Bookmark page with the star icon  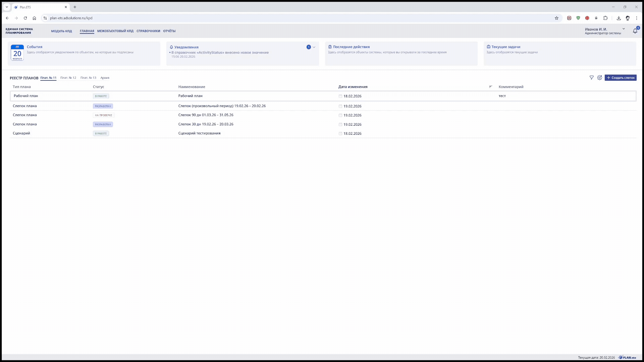click(556, 18)
